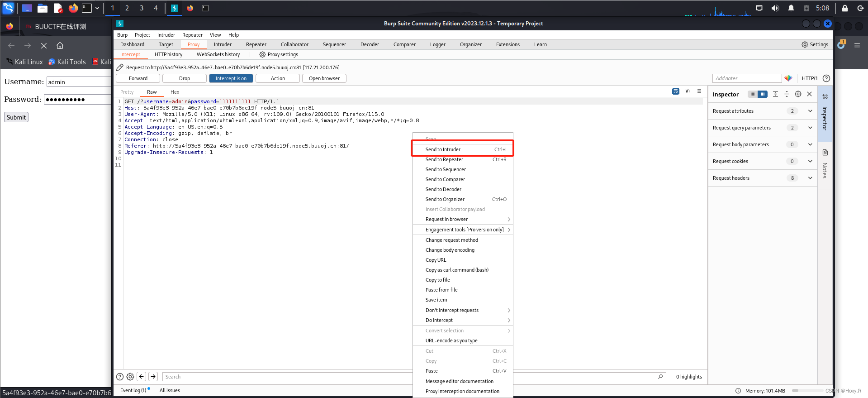Switch editor to Hex view
The height and width of the screenshot is (398, 868).
pyautogui.click(x=175, y=92)
